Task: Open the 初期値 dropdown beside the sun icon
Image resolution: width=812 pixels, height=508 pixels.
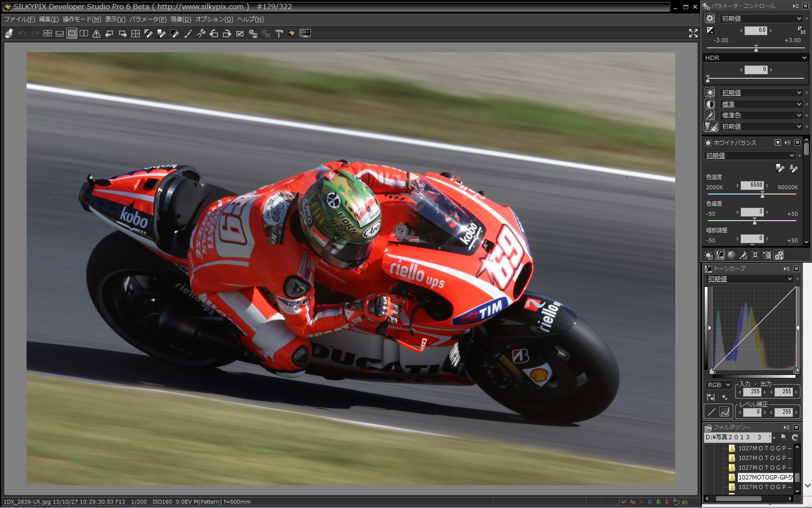Action: coord(761,92)
